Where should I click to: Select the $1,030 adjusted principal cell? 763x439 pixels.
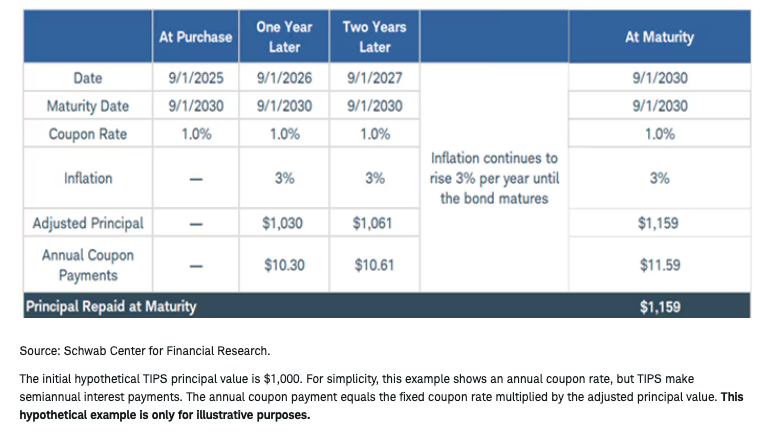pyautogui.click(x=282, y=223)
